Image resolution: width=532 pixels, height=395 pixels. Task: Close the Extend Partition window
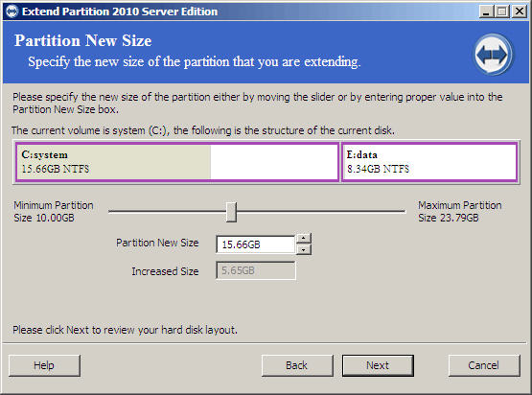click(520, 12)
